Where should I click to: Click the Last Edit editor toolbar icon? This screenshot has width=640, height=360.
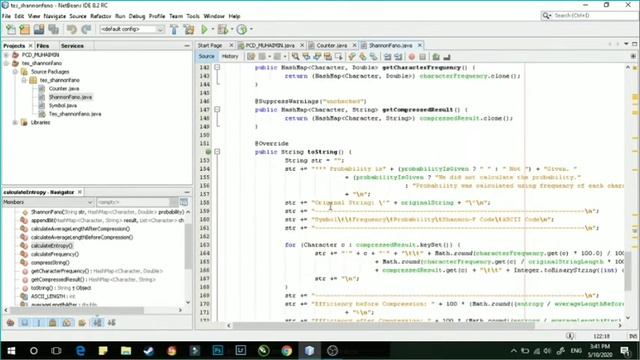pos(251,57)
